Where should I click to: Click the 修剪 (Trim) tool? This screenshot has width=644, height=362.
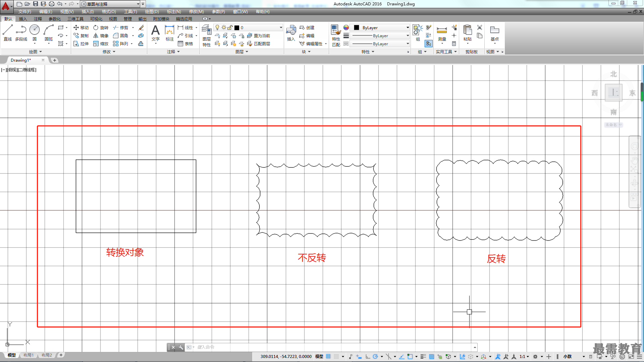(x=121, y=27)
